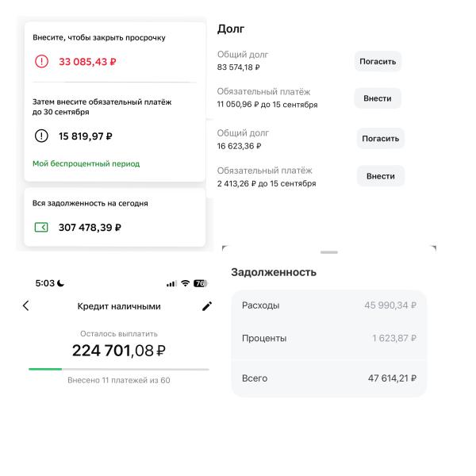
Task: Tap the green banknote icon beside 307 478,39 ₽
Action: point(41,228)
